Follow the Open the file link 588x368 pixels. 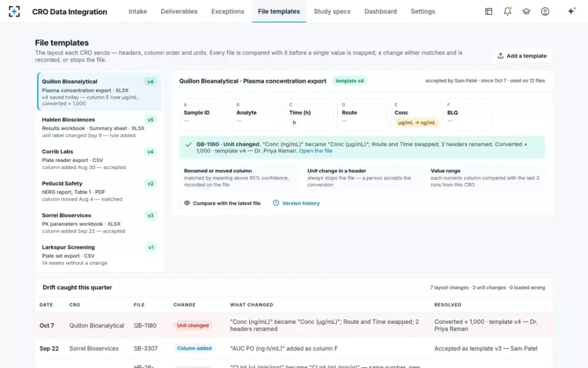pyautogui.click(x=316, y=151)
